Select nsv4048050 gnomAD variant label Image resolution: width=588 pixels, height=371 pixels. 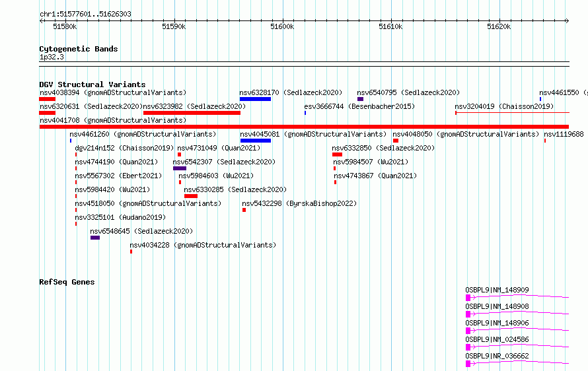pos(466,134)
